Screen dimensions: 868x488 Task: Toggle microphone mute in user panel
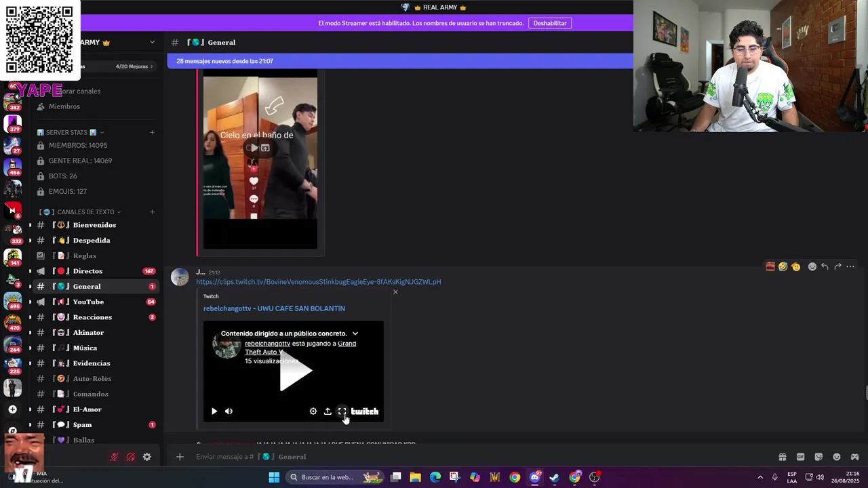[115, 457]
